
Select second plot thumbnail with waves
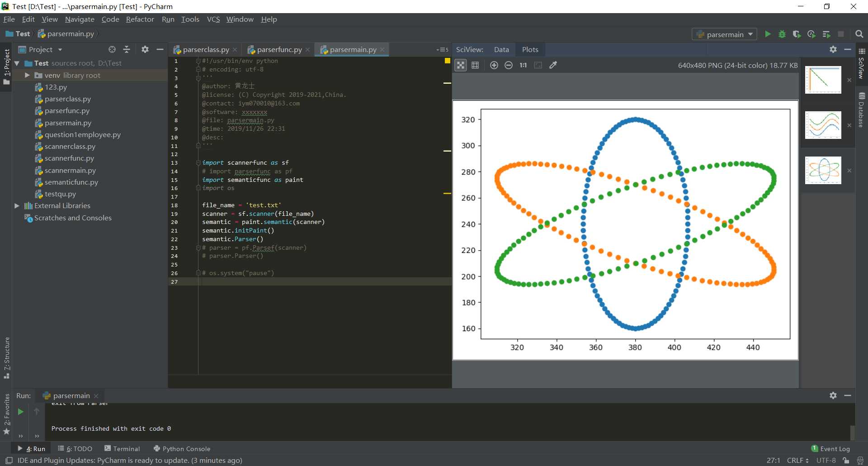(823, 125)
